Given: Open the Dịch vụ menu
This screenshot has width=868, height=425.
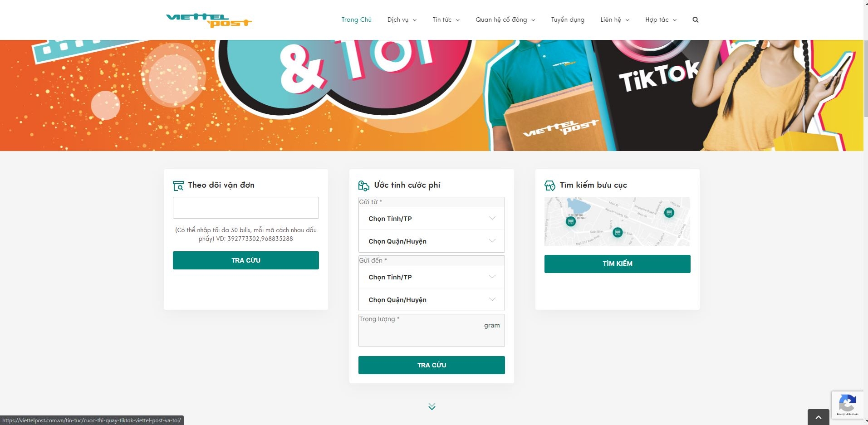Looking at the screenshot, I should (x=402, y=20).
